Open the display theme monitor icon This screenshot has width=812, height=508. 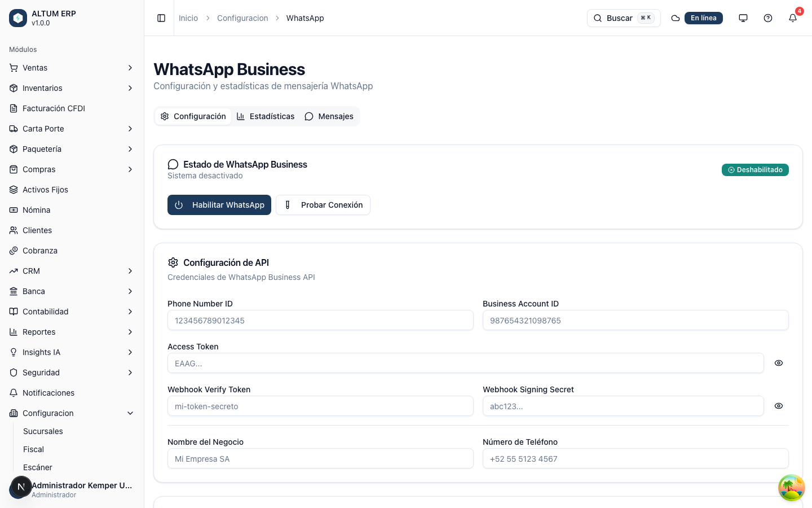click(x=743, y=18)
